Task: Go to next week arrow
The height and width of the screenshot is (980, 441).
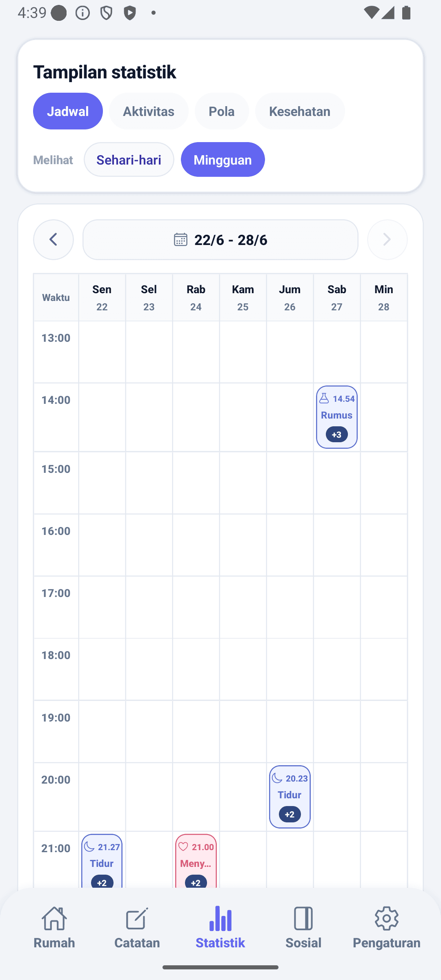Action: [x=387, y=240]
